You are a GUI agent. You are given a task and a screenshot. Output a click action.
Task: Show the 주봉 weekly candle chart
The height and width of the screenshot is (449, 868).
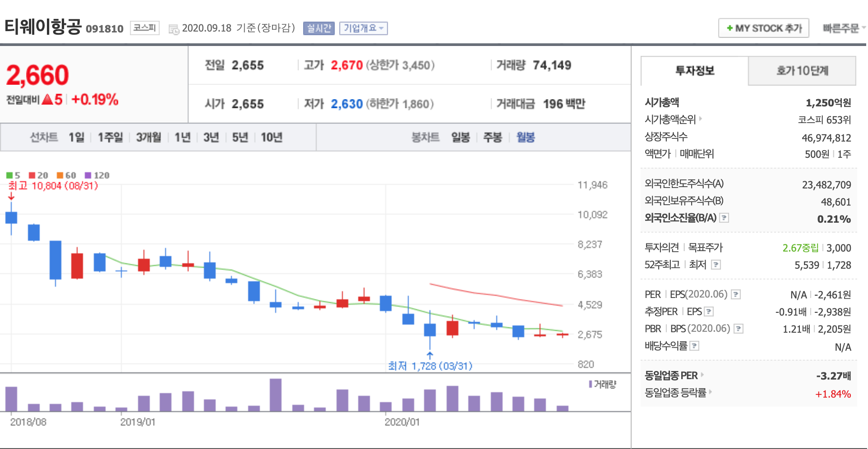click(493, 137)
